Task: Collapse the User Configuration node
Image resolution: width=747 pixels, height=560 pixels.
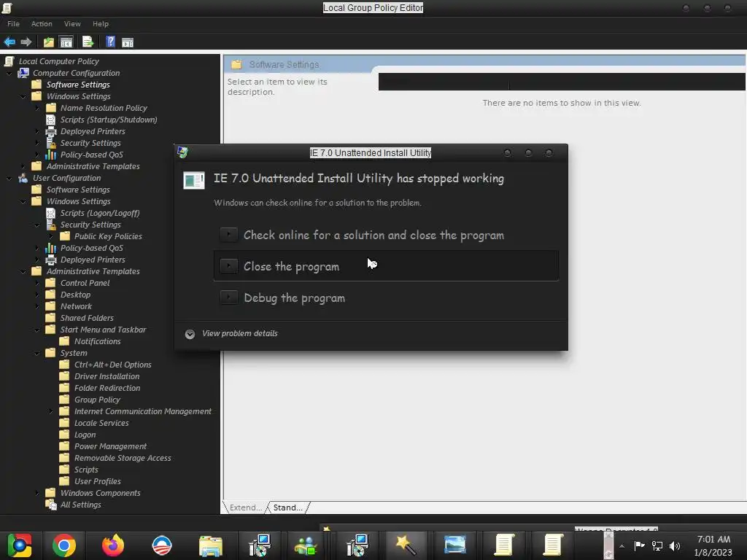Action: (9, 178)
